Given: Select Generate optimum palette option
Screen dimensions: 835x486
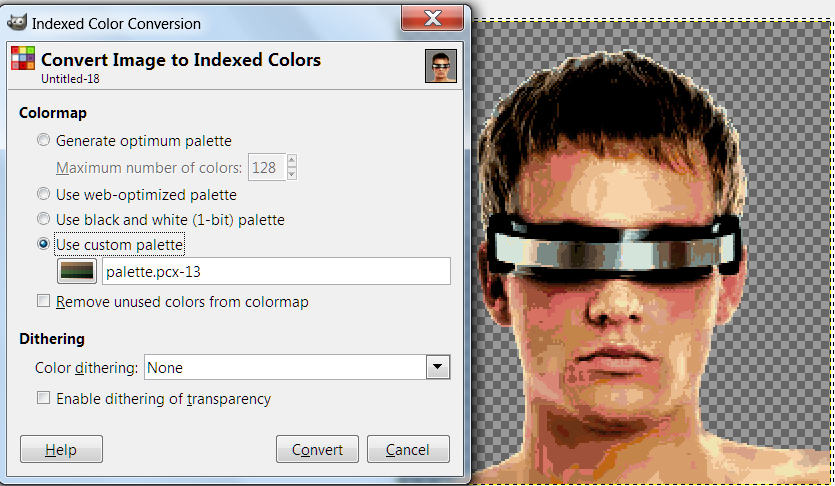Looking at the screenshot, I should (x=43, y=141).
